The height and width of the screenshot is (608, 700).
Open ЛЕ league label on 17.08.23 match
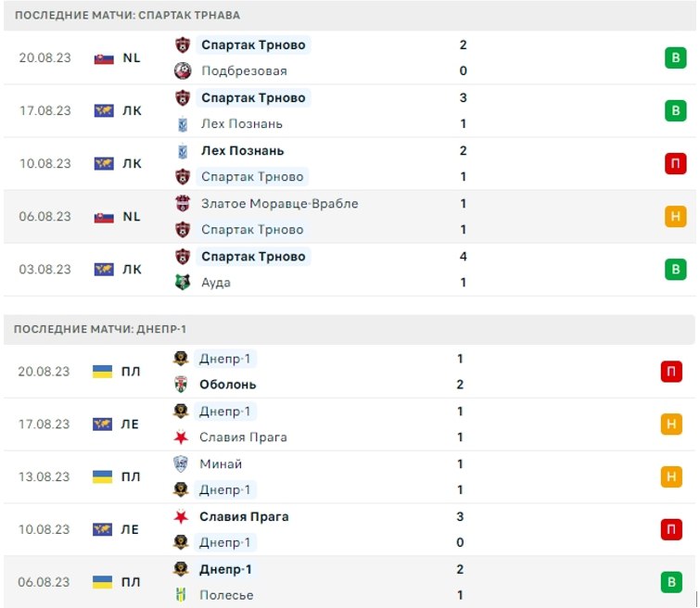(130, 424)
